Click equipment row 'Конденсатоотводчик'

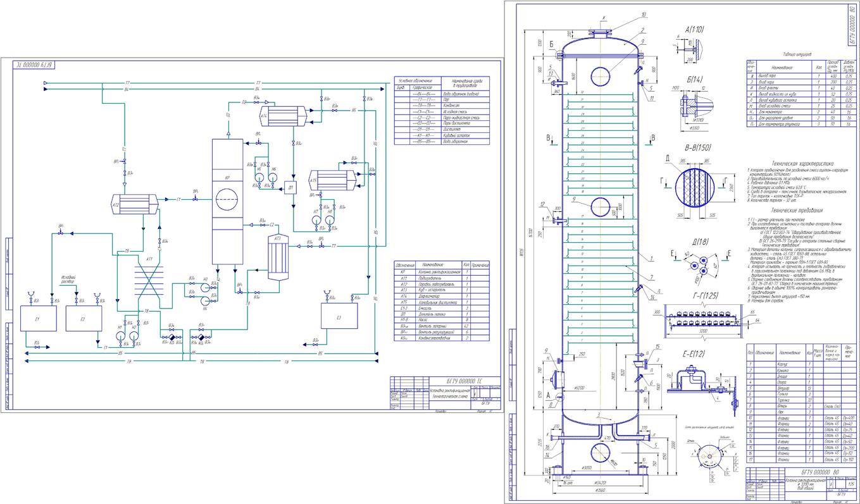pos(442,338)
